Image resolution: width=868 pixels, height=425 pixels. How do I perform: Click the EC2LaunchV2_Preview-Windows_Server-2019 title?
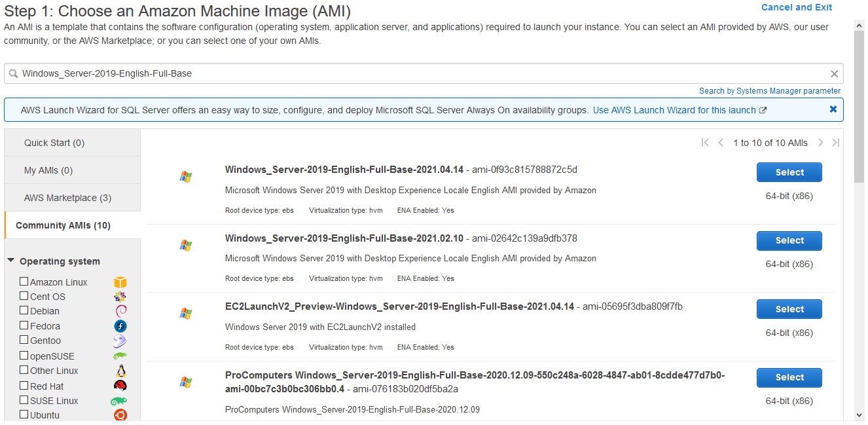click(x=399, y=306)
